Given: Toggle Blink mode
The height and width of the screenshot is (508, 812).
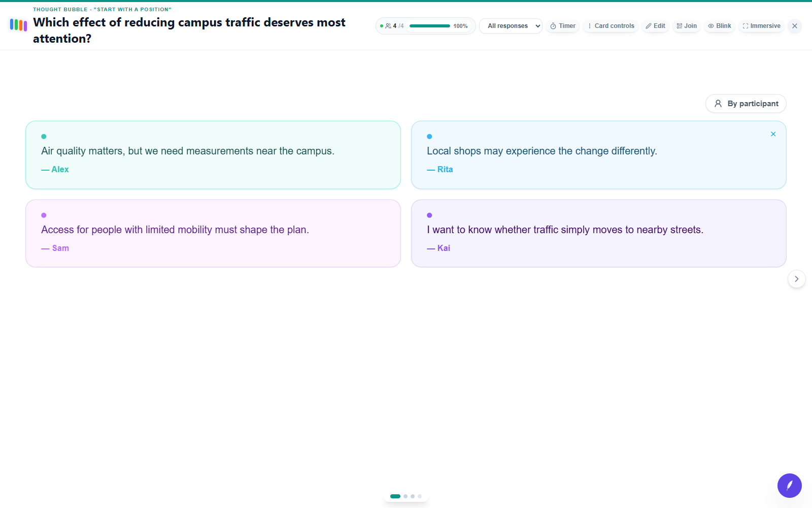Looking at the screenshot, I should [x=720, y=26].
